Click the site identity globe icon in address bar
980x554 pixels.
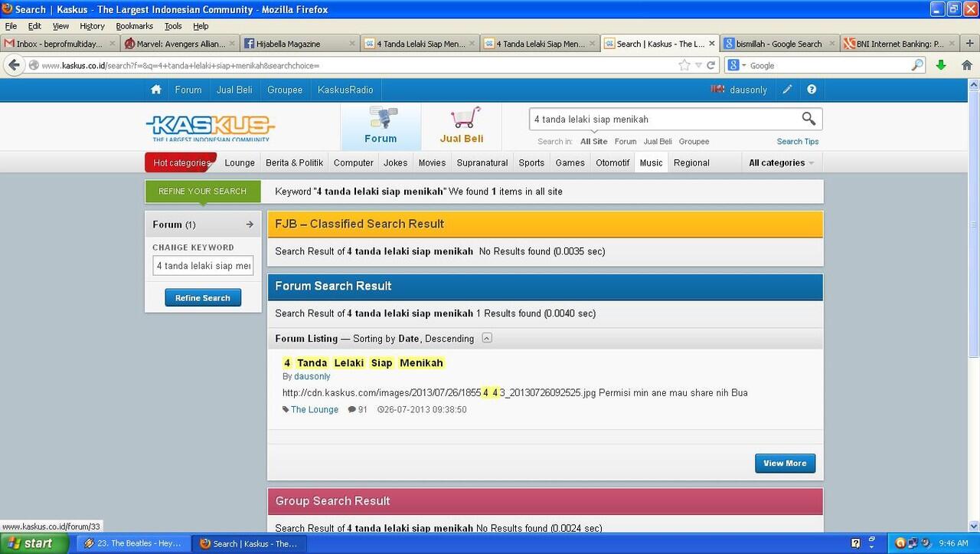pos(34,65)
